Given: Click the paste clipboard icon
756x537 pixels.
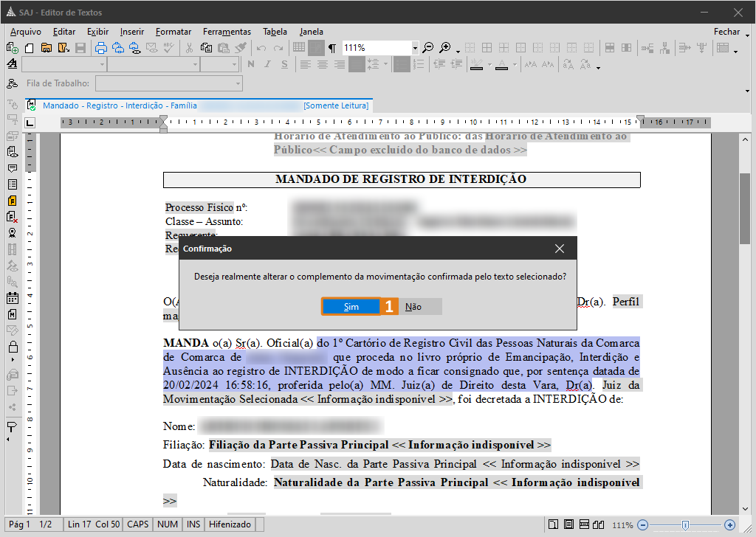Looking at the screenshot, I should [223, 48].
